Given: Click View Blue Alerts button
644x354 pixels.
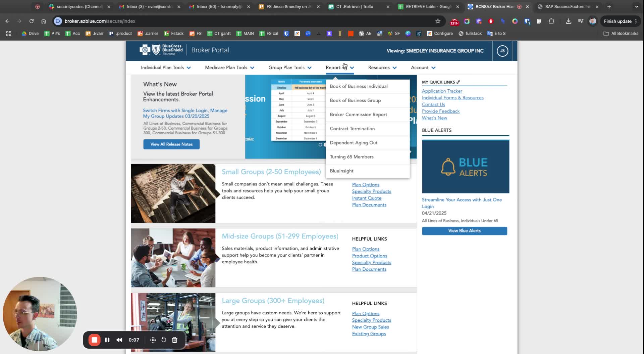Looking at the screenshot, I should [x=464, y=231].
